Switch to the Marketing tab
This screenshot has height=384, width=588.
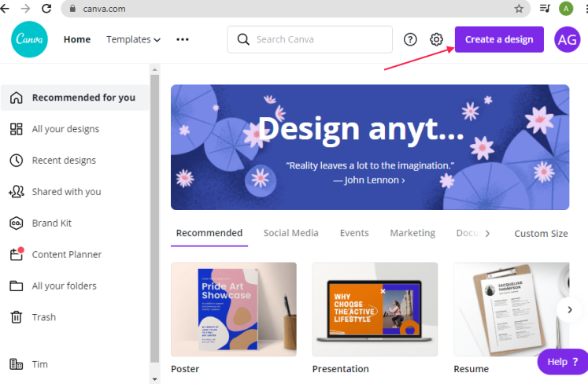(x=412, y=233)
